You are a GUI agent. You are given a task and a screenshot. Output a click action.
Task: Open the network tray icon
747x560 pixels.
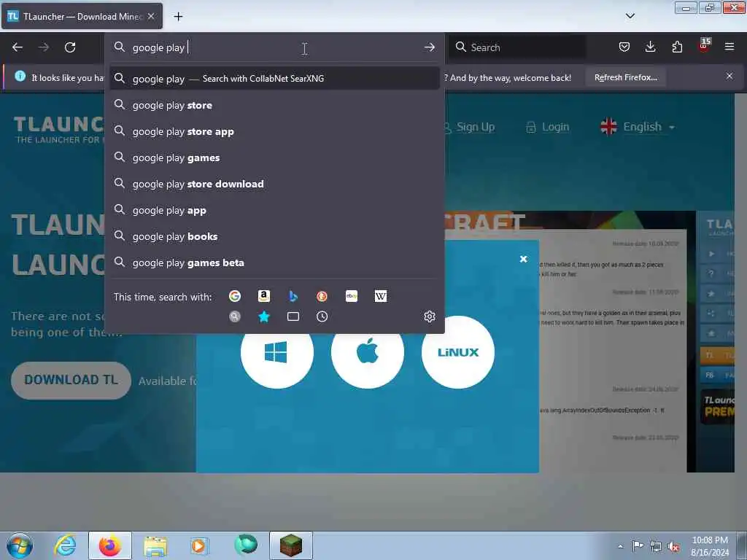[656, 547]
